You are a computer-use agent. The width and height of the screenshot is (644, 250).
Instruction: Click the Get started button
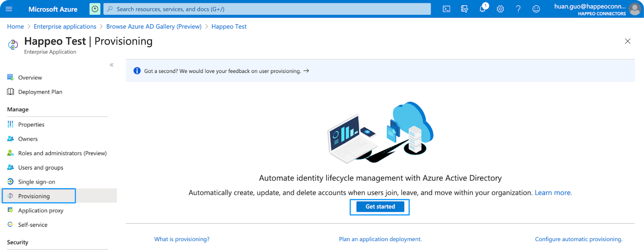[380, 207]
